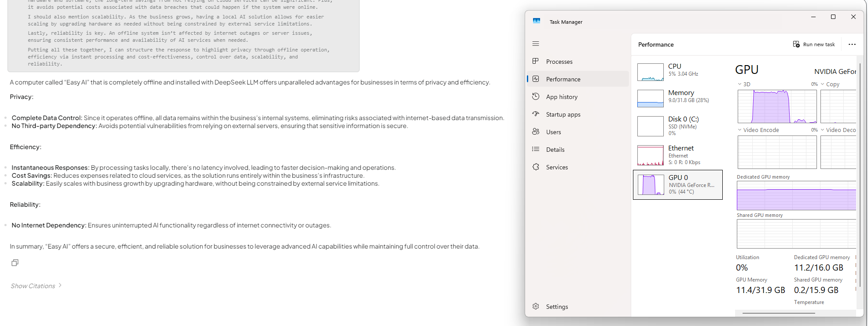Screen dimensions: 868x326
Task: Click the '0.2/15.9 GB' shared memory value
Action: pos(816,290)
